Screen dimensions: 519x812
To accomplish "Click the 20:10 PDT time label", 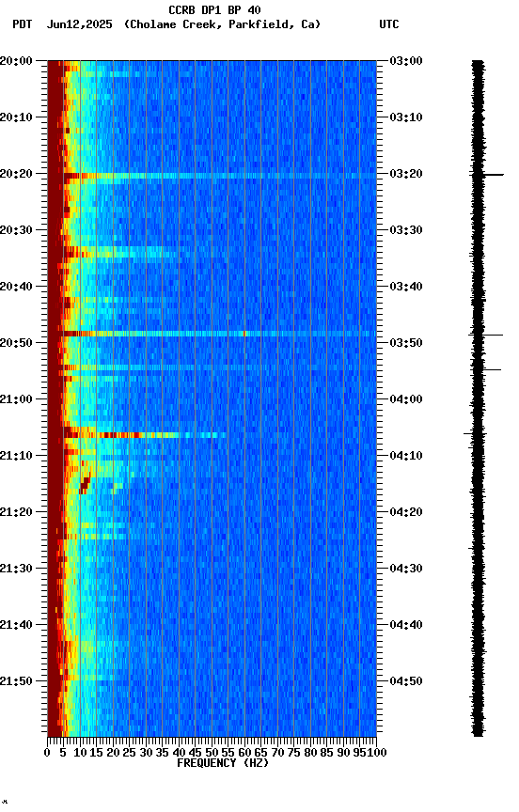I will 16,117.
